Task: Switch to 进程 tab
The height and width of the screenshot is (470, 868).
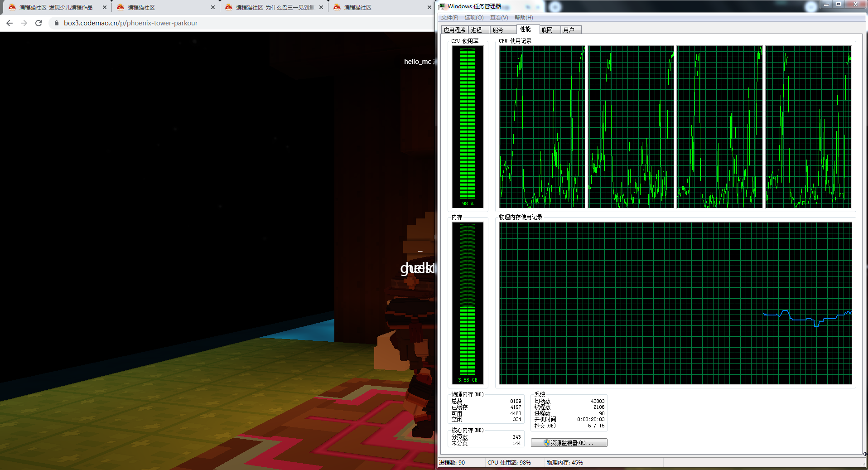Action: tap(479, 30)
